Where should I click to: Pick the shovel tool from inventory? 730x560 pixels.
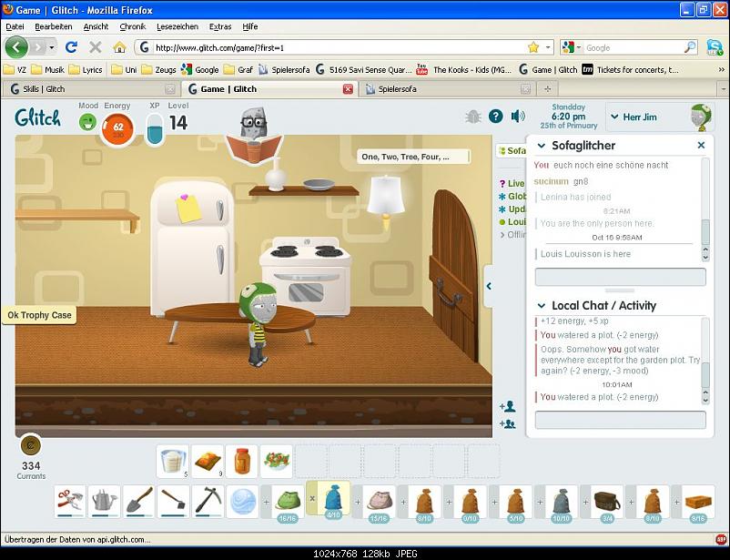tap(139, 501)
